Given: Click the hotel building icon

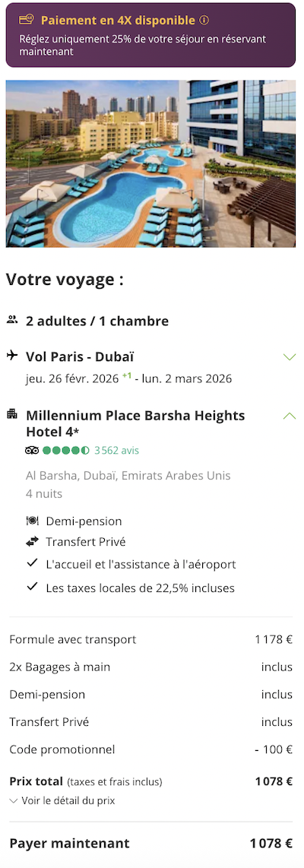Looking at the screenshot, I should (12, 414).
